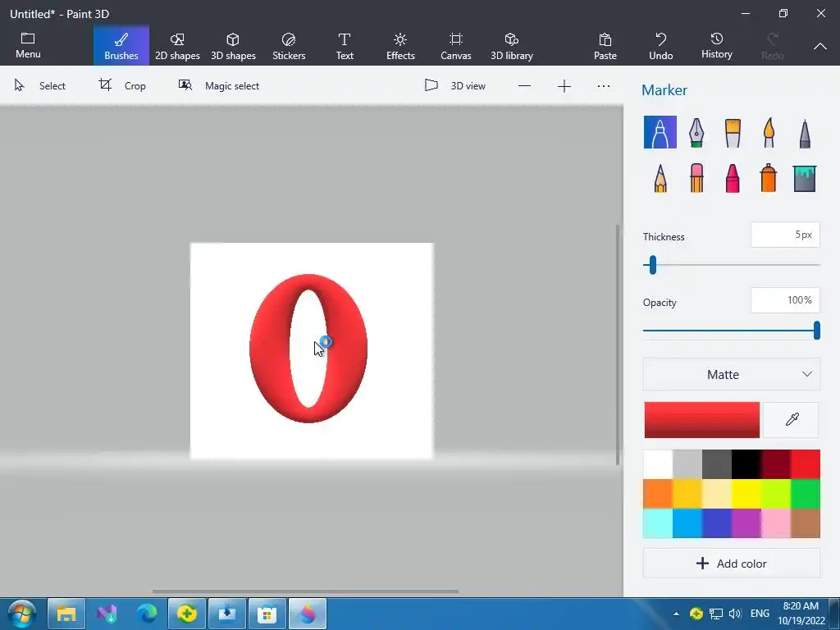The width and height of the screenshot is (840, 630).
Task: Open the 2D shapes tab
Action: point(177,46)
